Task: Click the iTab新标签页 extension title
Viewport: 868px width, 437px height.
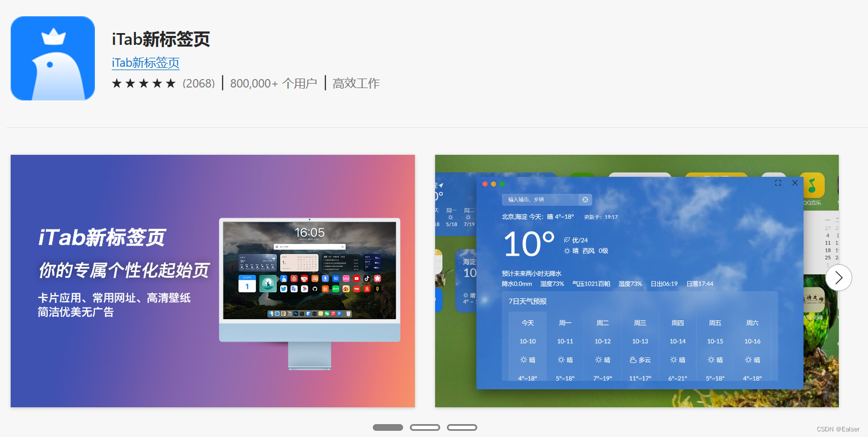Action: tap(161, 39)
